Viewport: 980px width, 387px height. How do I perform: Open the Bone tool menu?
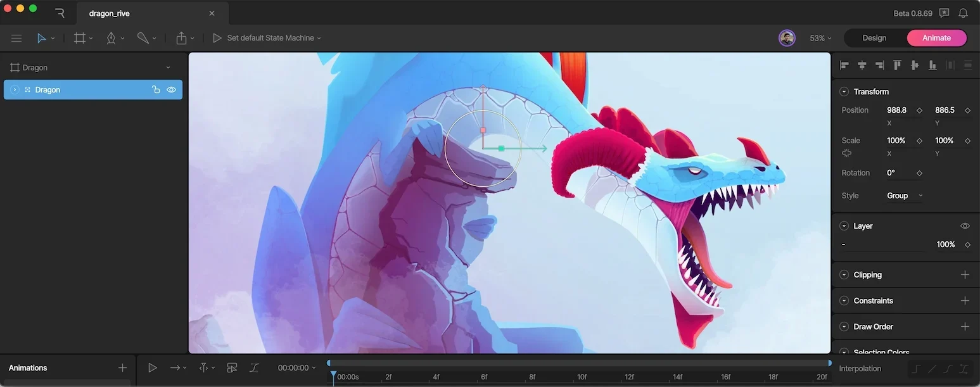tap(143, 38)
